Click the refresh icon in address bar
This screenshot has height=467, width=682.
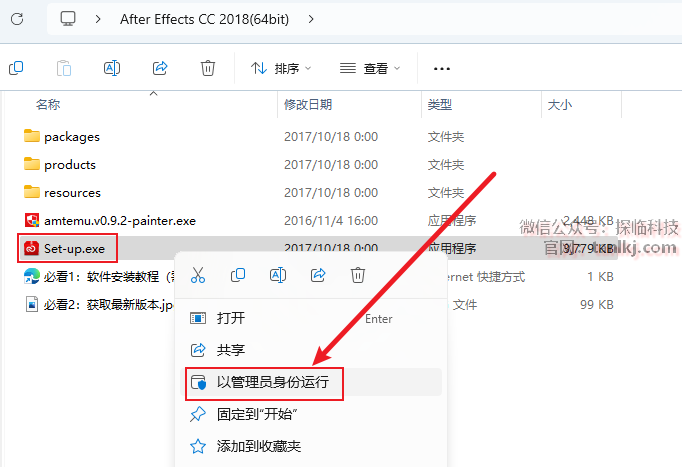[x=17, y=19]
